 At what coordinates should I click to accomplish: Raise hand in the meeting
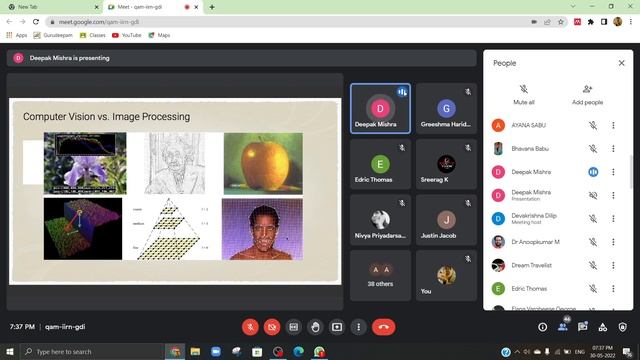(315, 327)
